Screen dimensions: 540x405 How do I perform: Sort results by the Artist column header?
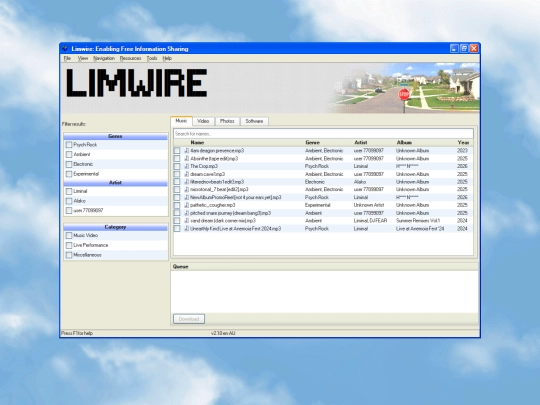tap(361, 142)
